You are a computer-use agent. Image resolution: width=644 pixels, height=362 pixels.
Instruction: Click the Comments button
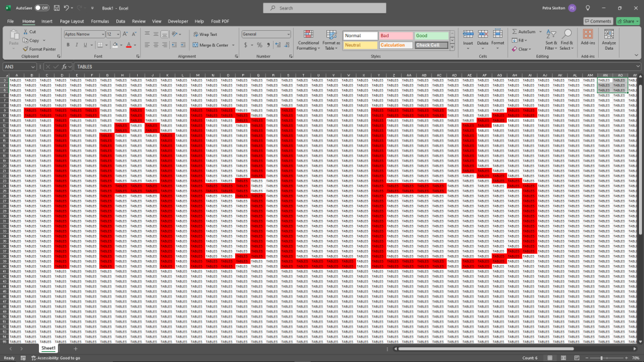coord(597,21)
